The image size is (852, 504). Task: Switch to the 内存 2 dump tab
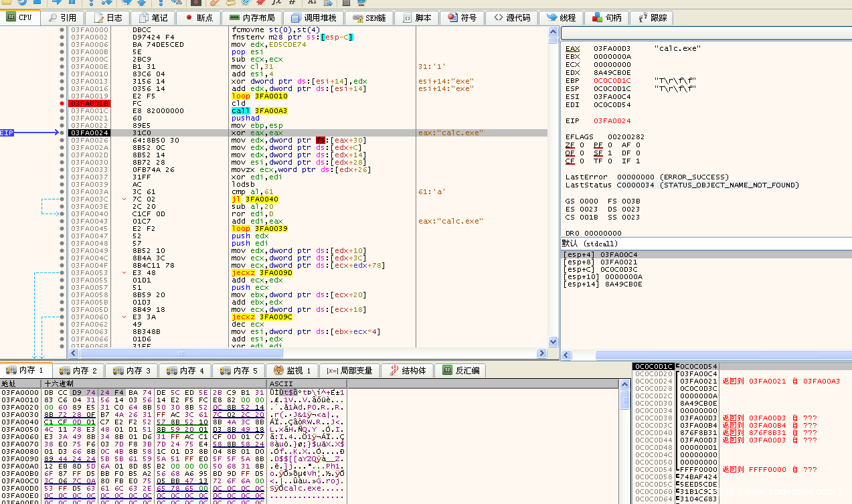(x=78, y=370)
